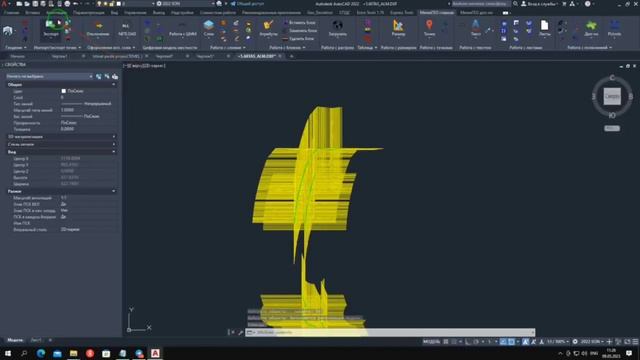Click the help search field in the title bar
Viewport: 640px width, 360px height.
(x=481, y=4)
